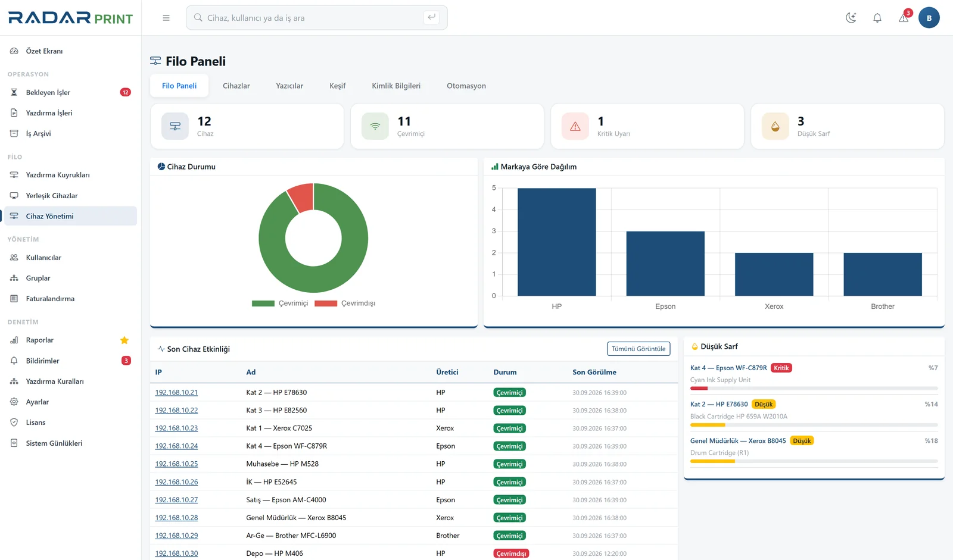Click the Ayarlar gear icon
Viewport: 953px width, 560px height.
(x=14, y=402)
